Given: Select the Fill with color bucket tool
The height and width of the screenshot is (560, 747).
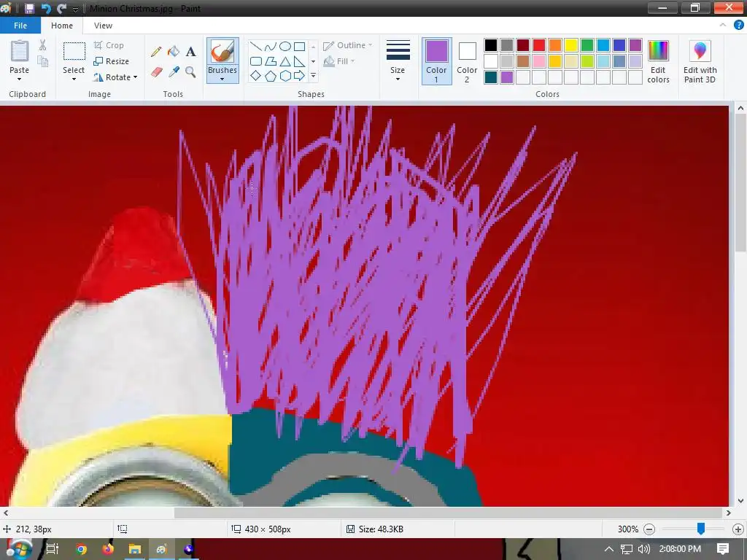Looking at the screenshot, I should 174,52.
